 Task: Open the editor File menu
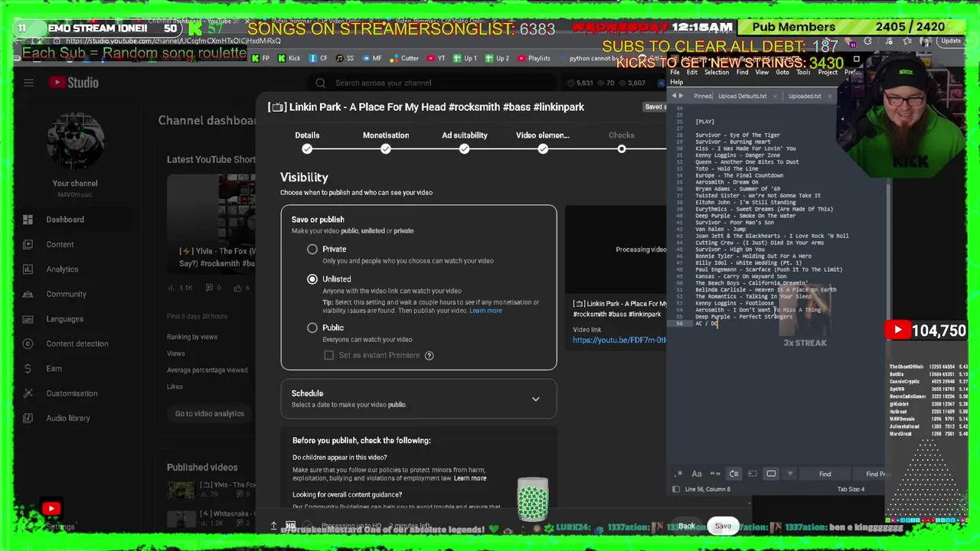(677, 72)
